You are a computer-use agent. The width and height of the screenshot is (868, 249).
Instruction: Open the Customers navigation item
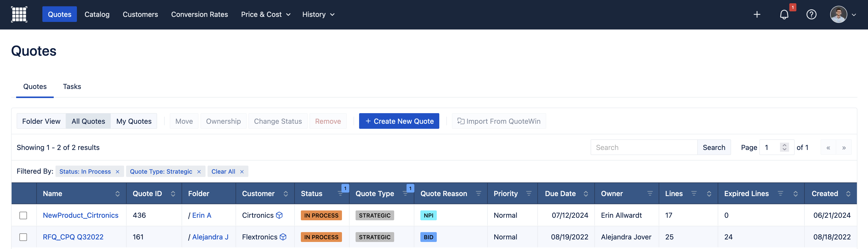[140, 14]
